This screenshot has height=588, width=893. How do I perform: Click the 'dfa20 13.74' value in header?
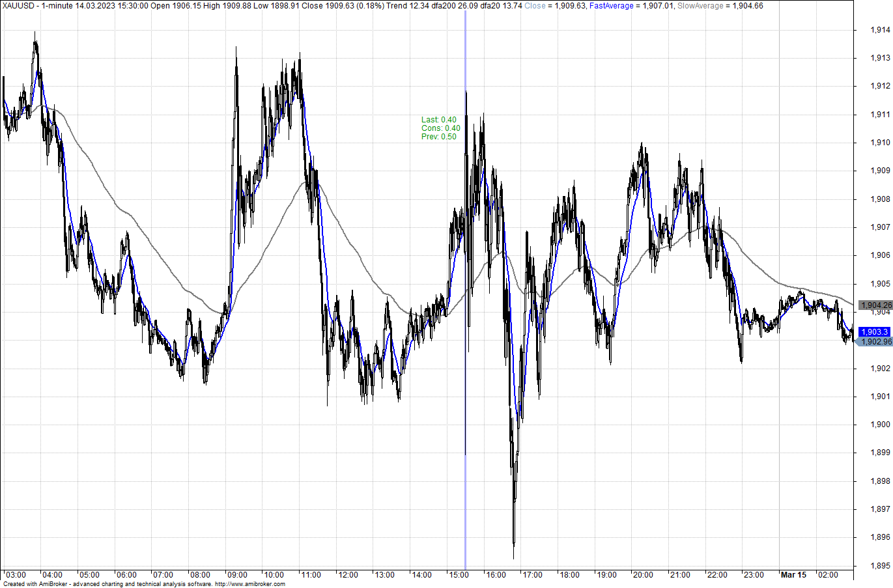pos(501,6)
